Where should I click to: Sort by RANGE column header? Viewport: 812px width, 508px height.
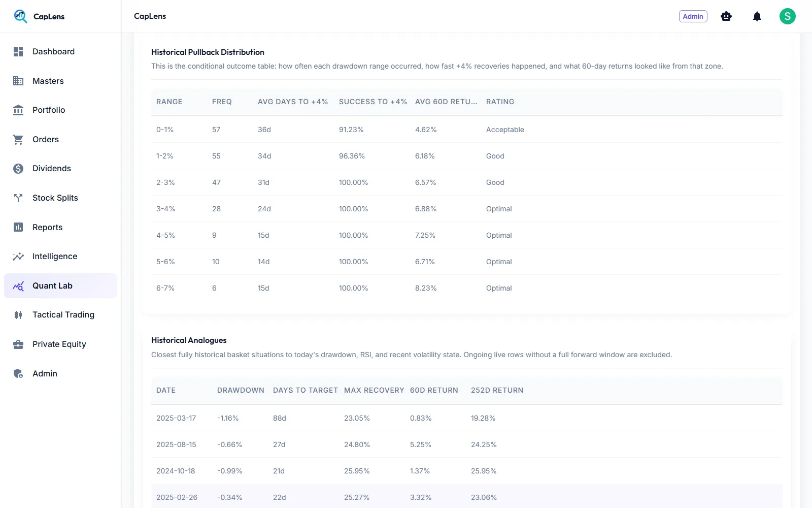pyautogui.click(x=169, y=102)
